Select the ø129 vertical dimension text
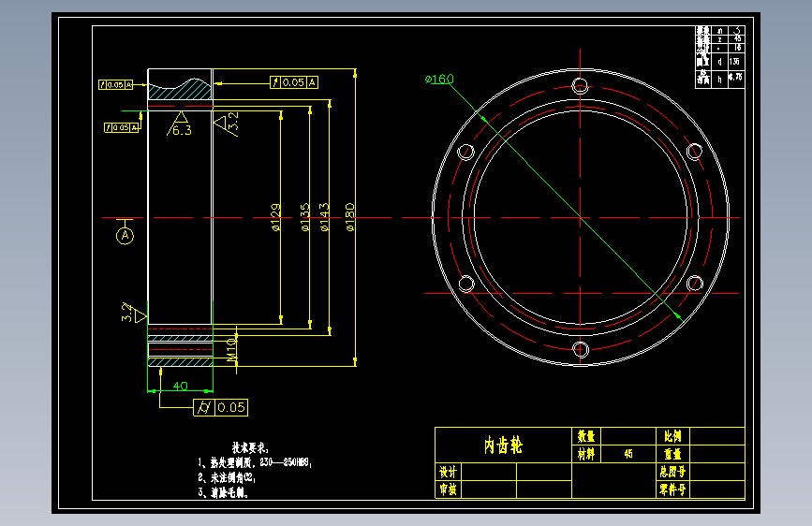The width and height of the screenshot is (812, 526). point(276,217)
